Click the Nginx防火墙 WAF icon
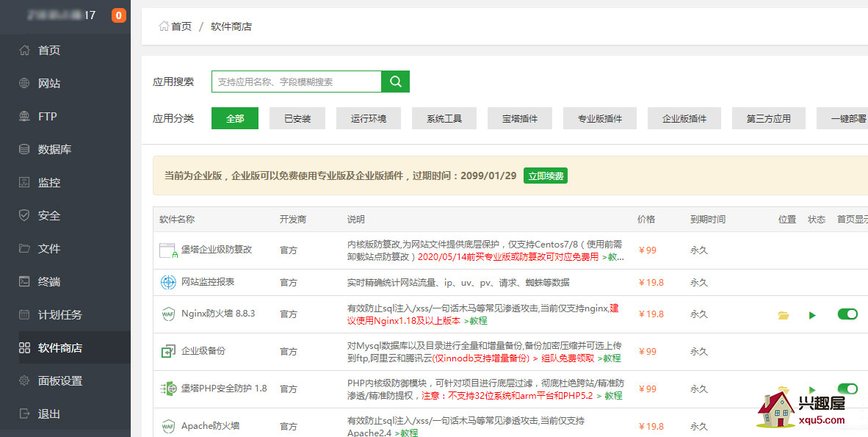The image size is (868, 437). pos(167,314)
